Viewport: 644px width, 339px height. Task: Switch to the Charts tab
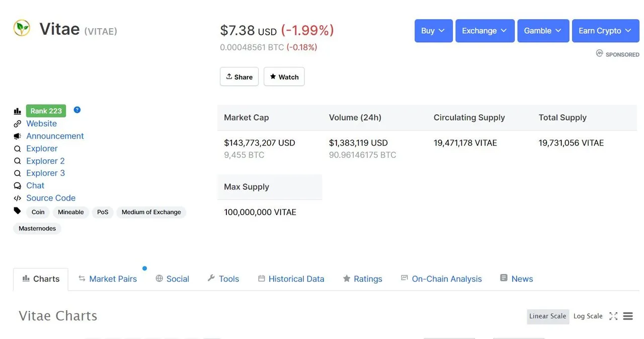[41, 279]
